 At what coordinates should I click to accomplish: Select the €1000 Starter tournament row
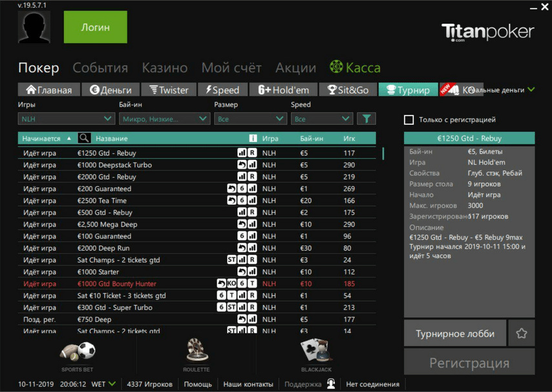coord(196,272)
